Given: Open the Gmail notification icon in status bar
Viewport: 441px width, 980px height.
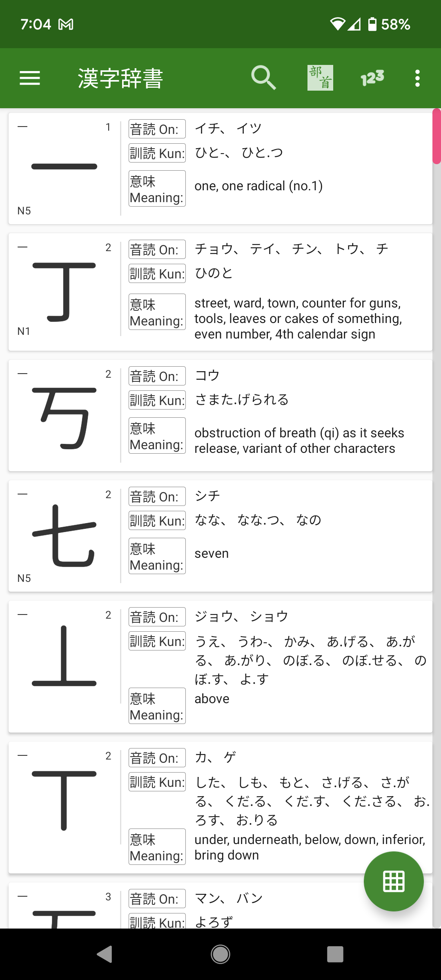Looking at the screenshot, I should pos(66,24).
